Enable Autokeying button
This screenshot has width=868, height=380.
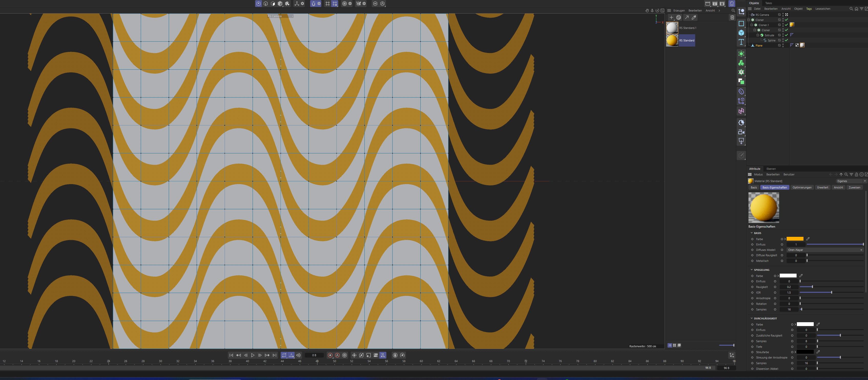click(337, 355)
